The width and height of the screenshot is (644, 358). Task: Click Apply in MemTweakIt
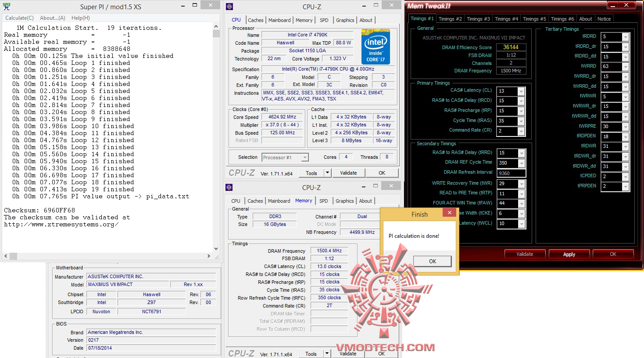pos(569,254)
